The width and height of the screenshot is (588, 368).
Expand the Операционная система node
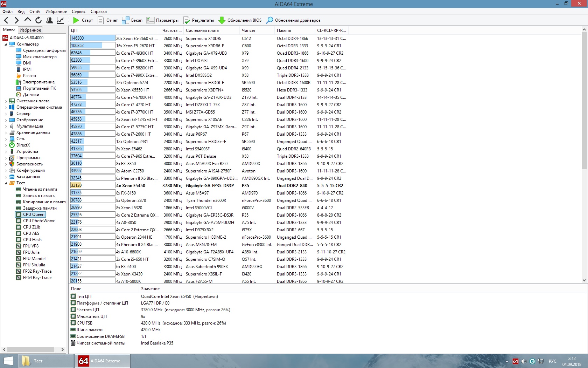click(x=6, y=108)
